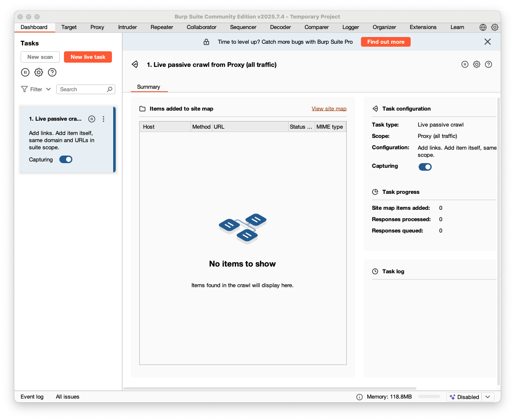The height and width of the screenshot is (420, 515).
Task: Click crawl icon beside task title
Action: pos(135,64)
